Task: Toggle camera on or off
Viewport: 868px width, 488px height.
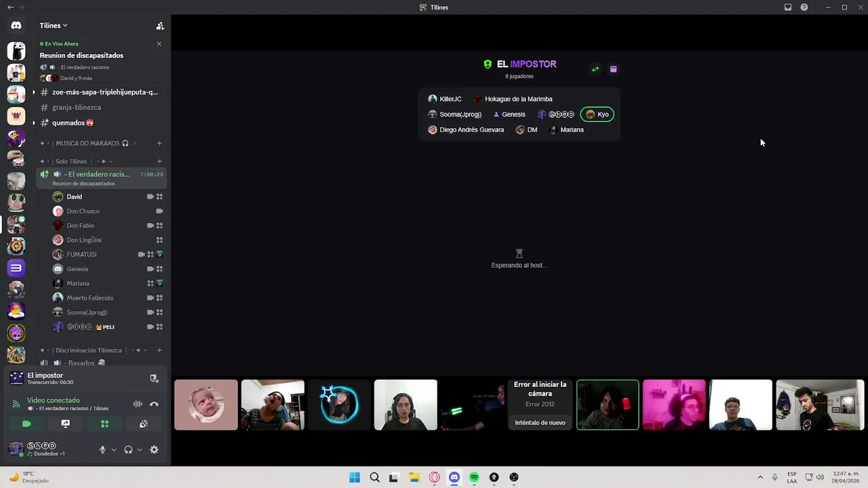Action: tap(26, 424)
